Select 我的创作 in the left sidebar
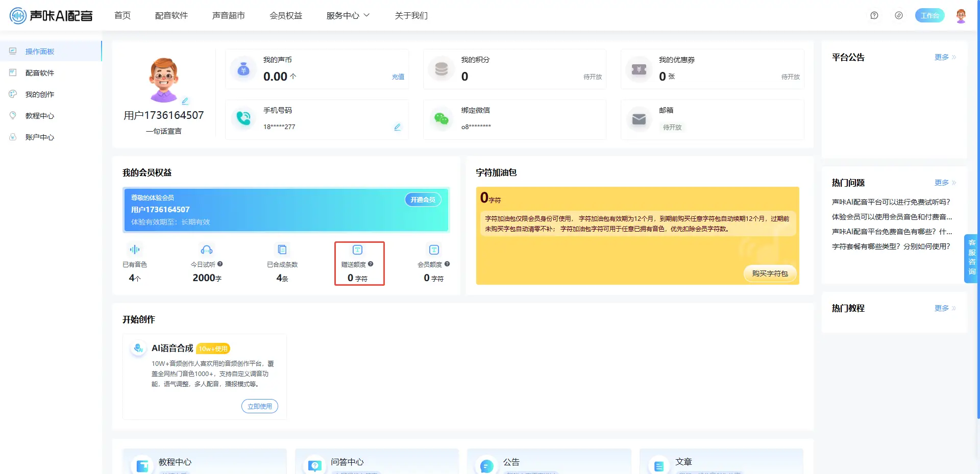980x474 pixels. (40, 94)
